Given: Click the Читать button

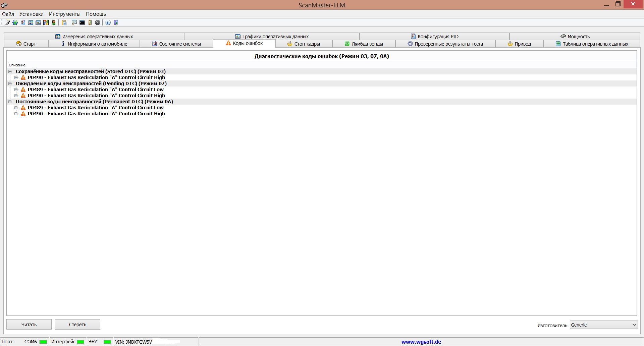Looking at the screenshot, I should pyautogui.click(x=29, y=325).
